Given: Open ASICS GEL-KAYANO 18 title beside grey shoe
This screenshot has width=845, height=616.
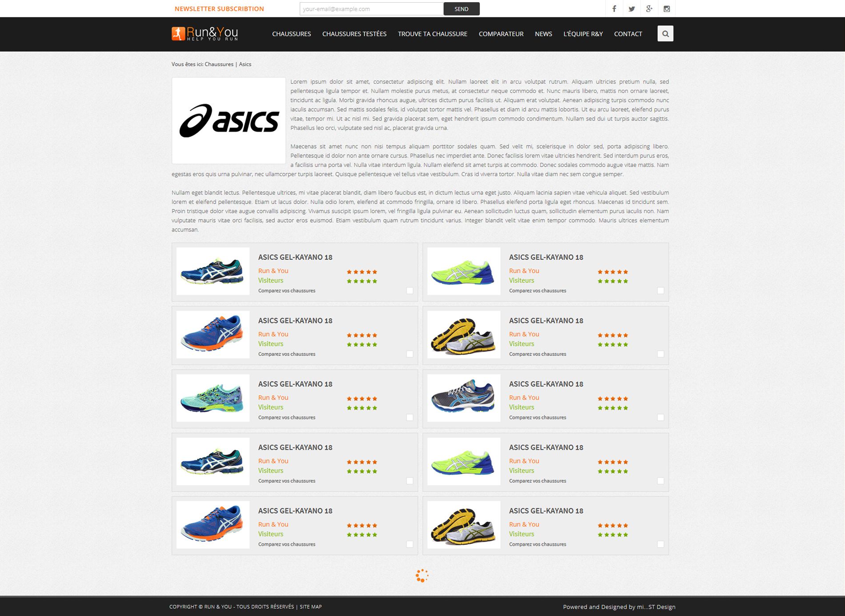Looking at the screenshot, I should click(546, 384).
